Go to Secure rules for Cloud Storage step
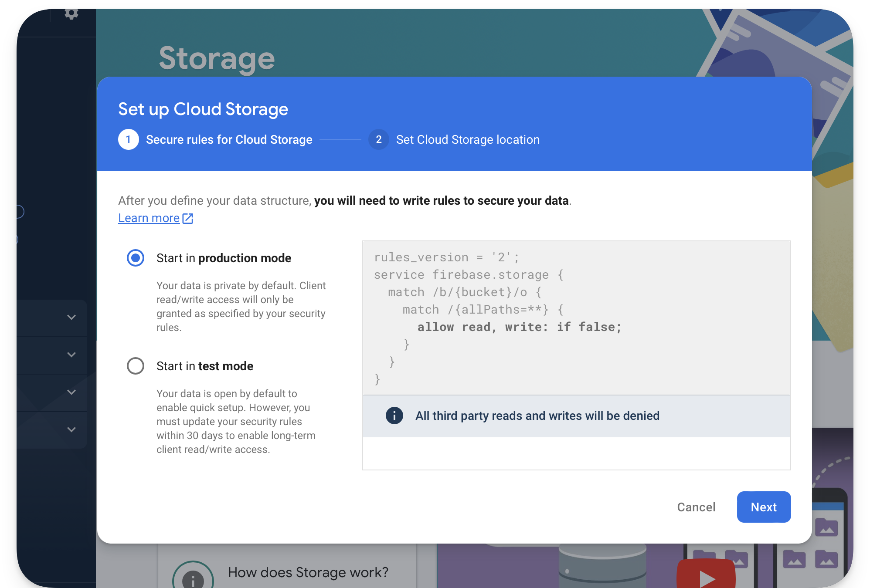870x588 pixels. coord(229,139)
